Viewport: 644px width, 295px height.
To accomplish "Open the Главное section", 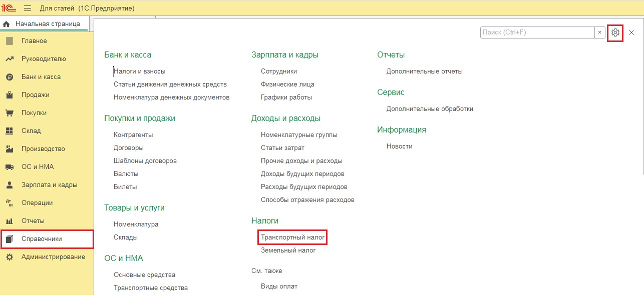I will tap(34, 41).
